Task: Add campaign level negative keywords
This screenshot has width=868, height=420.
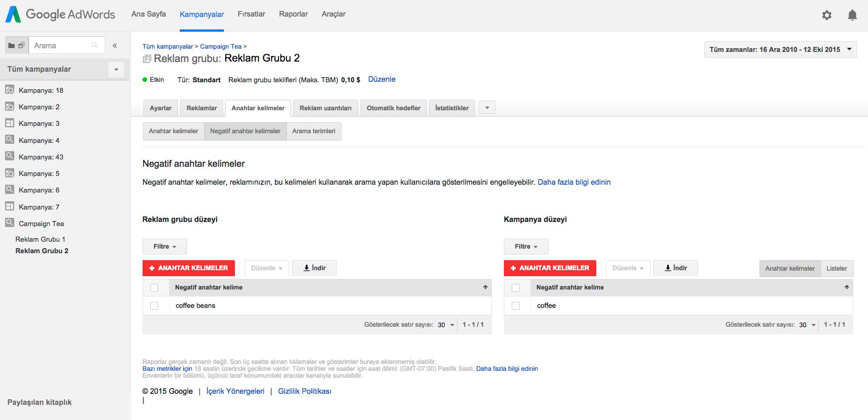Action: click(x=550, y=268)
